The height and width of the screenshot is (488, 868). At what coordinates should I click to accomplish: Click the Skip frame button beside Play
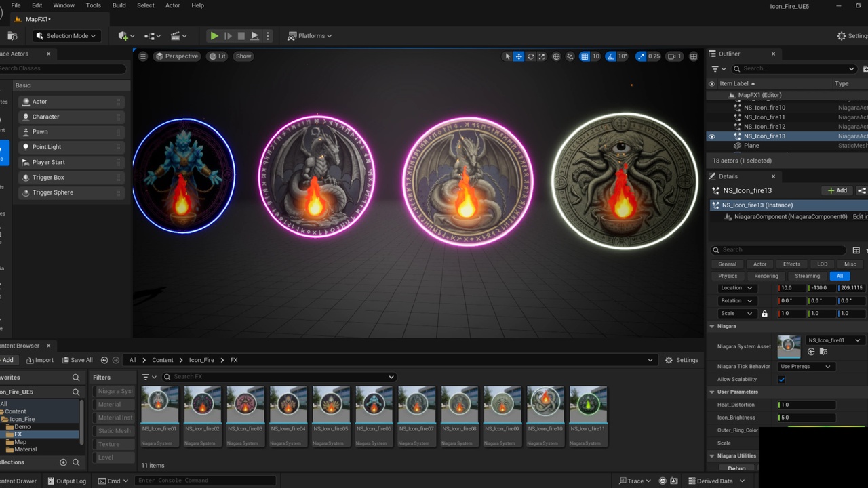(227, 36)
